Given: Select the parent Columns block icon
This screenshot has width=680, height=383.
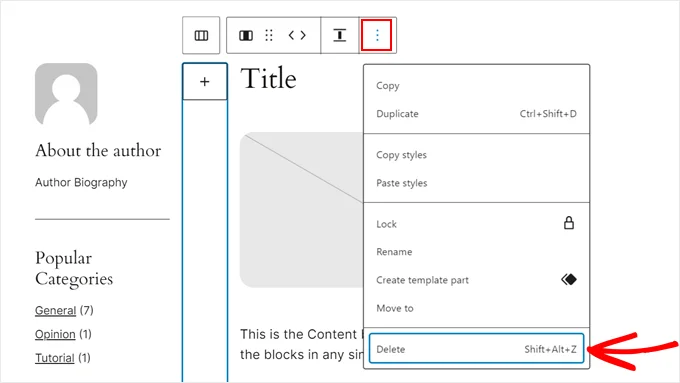Looking at the screenshot, I should coord(201,35).
